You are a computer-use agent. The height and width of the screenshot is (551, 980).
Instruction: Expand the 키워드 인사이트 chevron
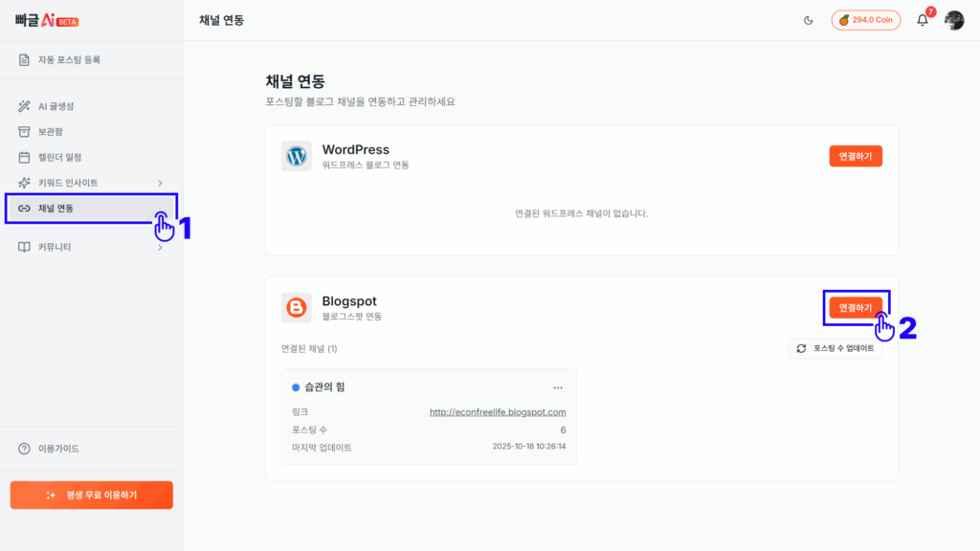click(160, 183)
